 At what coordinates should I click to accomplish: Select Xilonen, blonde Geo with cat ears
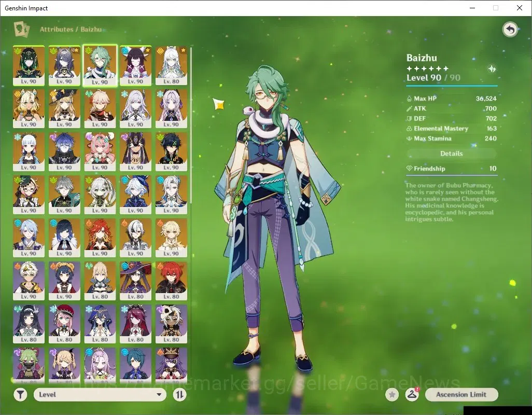[x=29, y=108]
